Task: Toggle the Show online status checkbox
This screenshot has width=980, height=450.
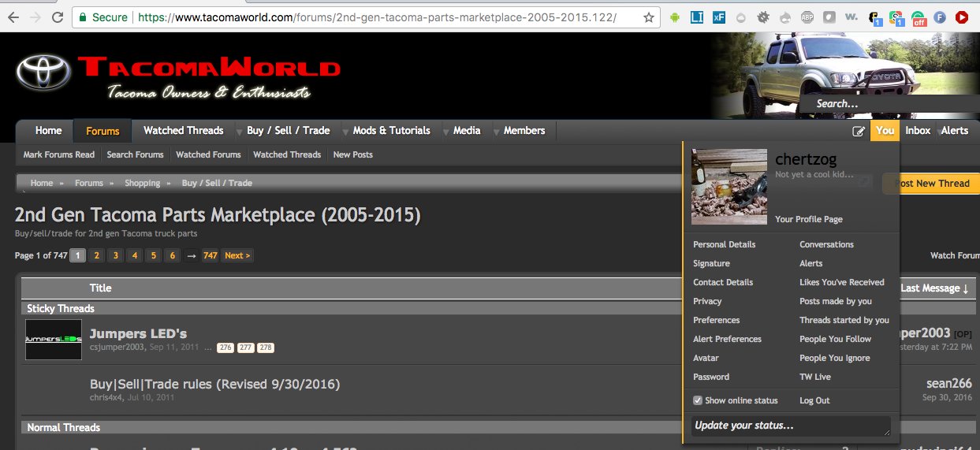Action: click(697, 400)
